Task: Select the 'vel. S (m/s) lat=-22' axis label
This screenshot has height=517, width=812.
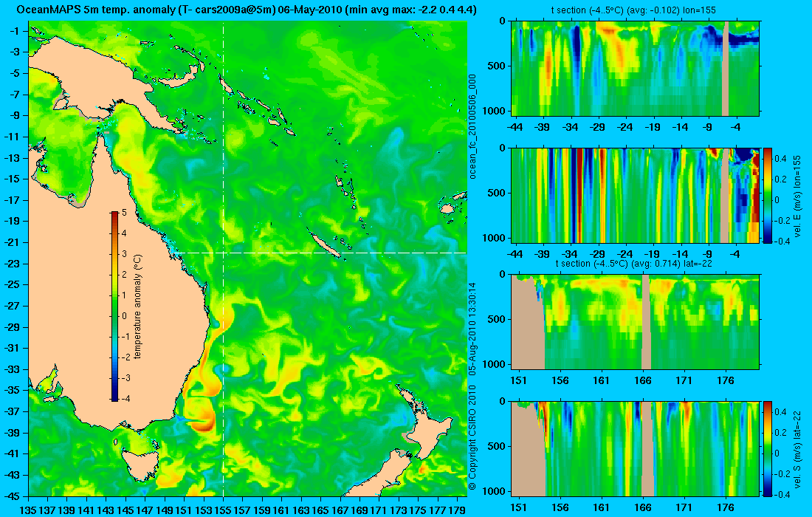Action: point(798,448)
